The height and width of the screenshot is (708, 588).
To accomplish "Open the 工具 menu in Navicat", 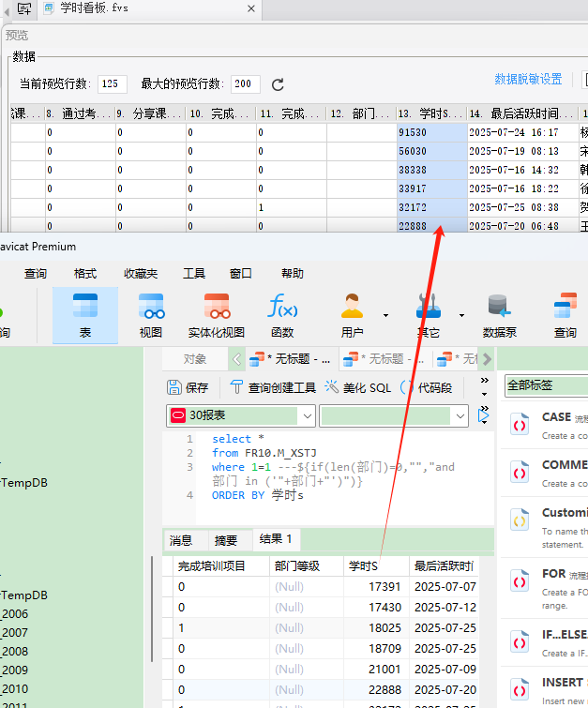I will 194,274.
